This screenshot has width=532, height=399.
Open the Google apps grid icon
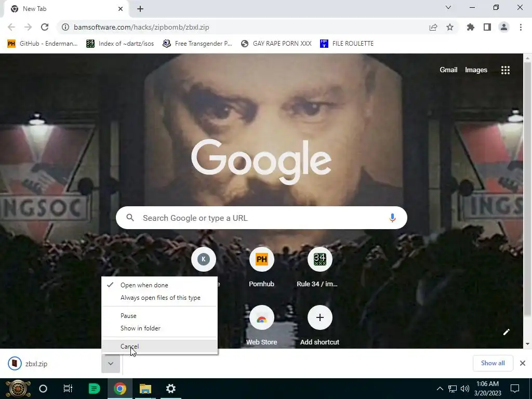tap(506, 70)
